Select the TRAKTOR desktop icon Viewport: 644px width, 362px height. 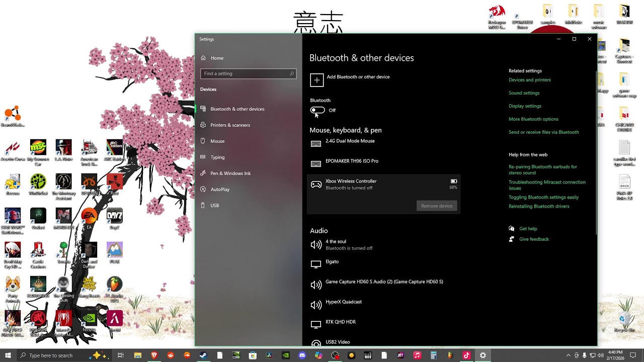tap(624, 14)
